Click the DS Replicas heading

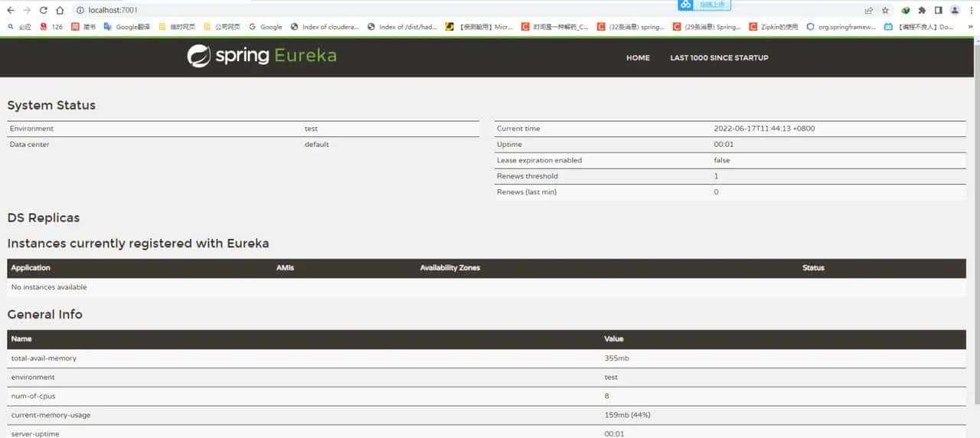pos(44,218)
